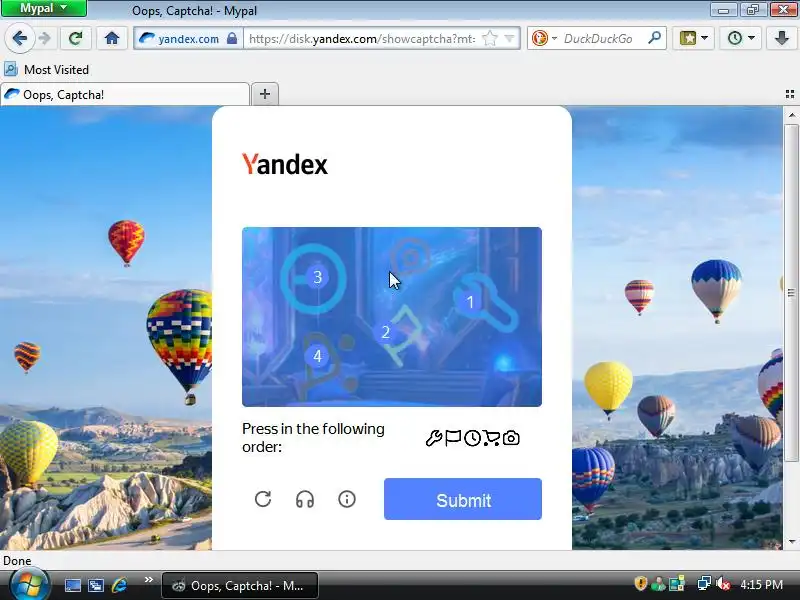Click captcha marker number 1 on wrench
The width and height of the screenshot is (800, 600).
470,302
